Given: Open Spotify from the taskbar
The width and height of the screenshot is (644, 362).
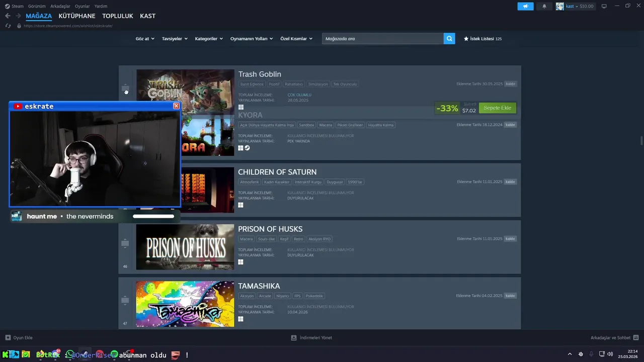Looking at the screenshot, I should (114, 354).
